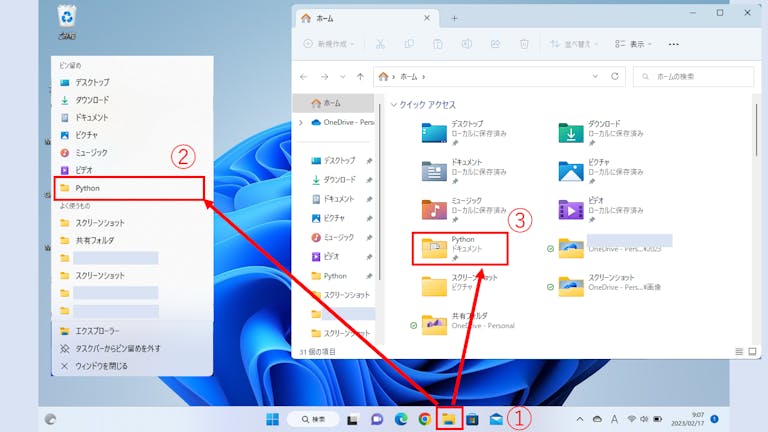The image size is (768, 432).
Task: Add a new Explorer tab
Action: click(x=454, y=19)
